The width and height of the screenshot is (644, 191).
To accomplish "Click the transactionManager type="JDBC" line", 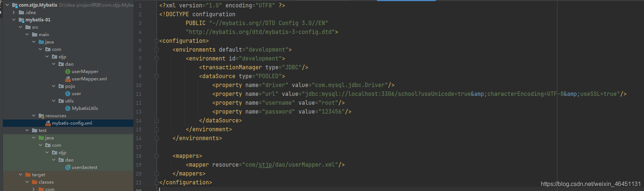I will [x=253, y=67].
